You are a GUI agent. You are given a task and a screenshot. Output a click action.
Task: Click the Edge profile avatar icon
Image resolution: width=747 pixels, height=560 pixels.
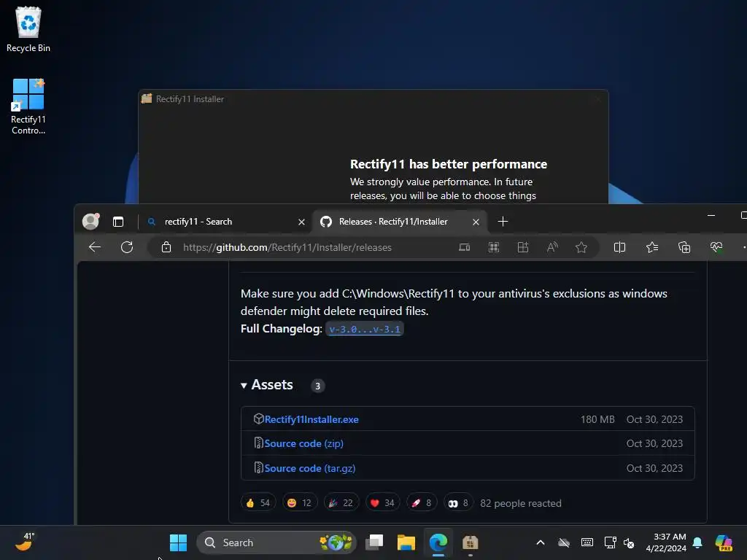[x=90, y=222]
